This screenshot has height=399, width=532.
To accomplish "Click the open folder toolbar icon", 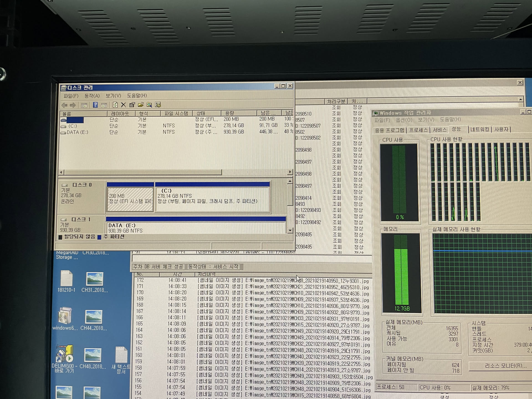I will coord(141,105).
